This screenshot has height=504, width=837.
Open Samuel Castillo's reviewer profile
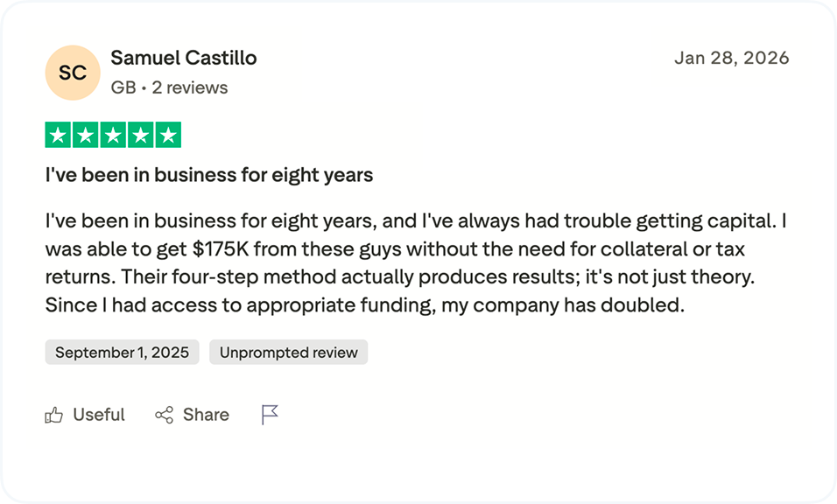click(x=184, y=59)
